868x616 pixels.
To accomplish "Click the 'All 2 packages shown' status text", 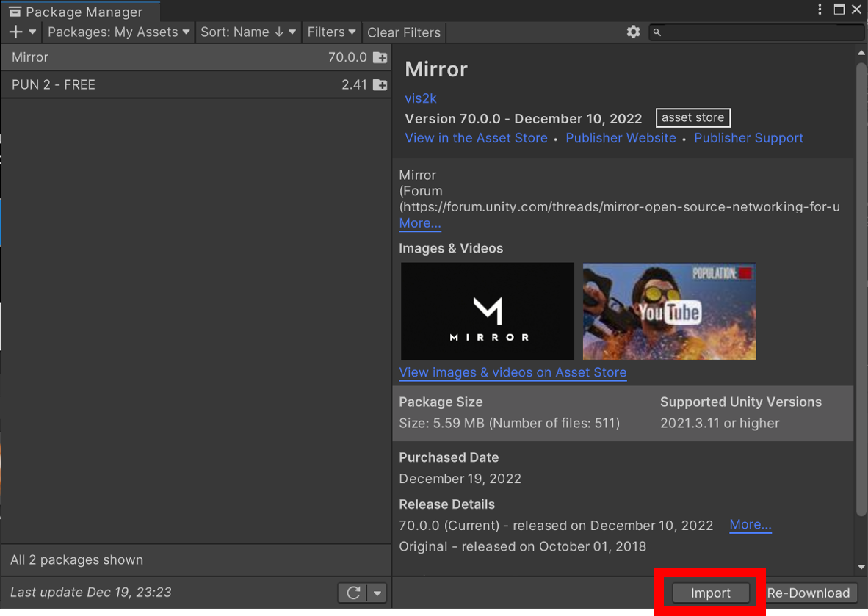I will [77, 559].
